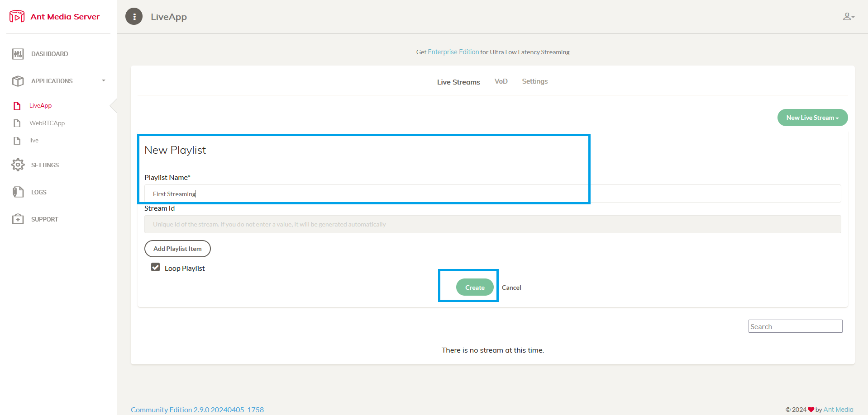The height and width of the screenshot is (415, 868).
Task: Uncheck the Loop Playlist checkbox
Action: (x=156, y=267)
